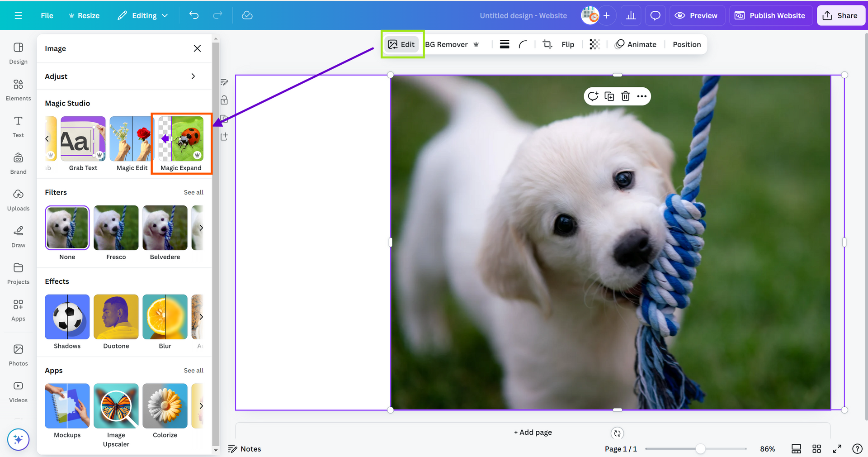Open the transparency checkerboard icon
Image resolution: width=868 pixels, height=457 pixels.
(x=594, y=44)
